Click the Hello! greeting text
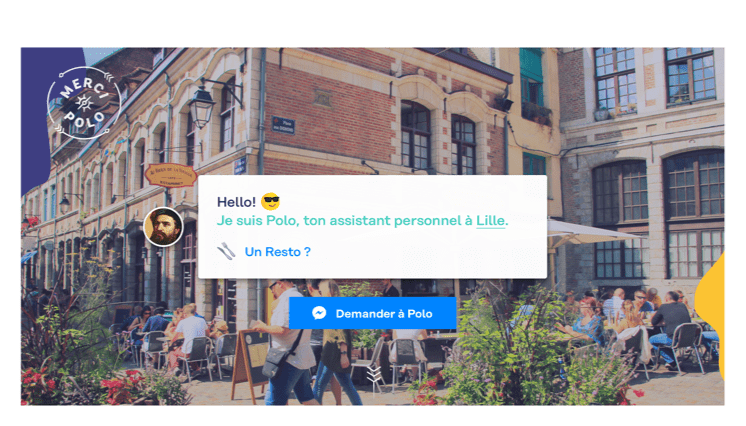This screenshot has width=746, height=426. (x=236, y=202)
